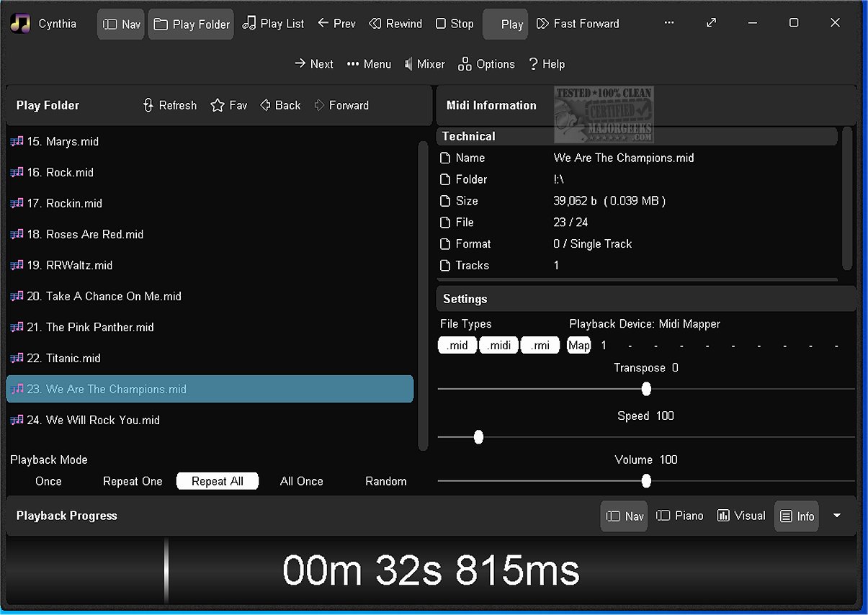The width and height of the screenshot is (868, 615).
Task: Set playback mode to Repeat One
Action: click(x=133, y=481)
